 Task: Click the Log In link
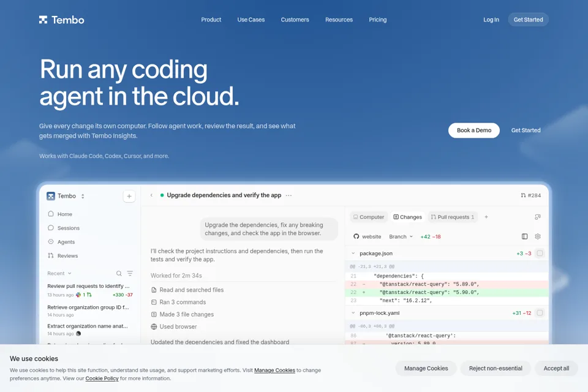pyautogui.click(x=491, y=20)
